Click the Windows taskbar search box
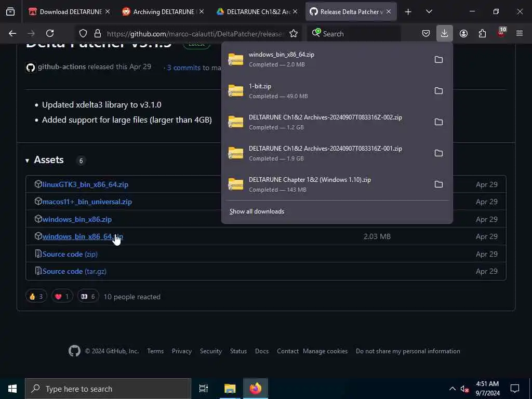532x399 pixels. [x=108, y=389]
